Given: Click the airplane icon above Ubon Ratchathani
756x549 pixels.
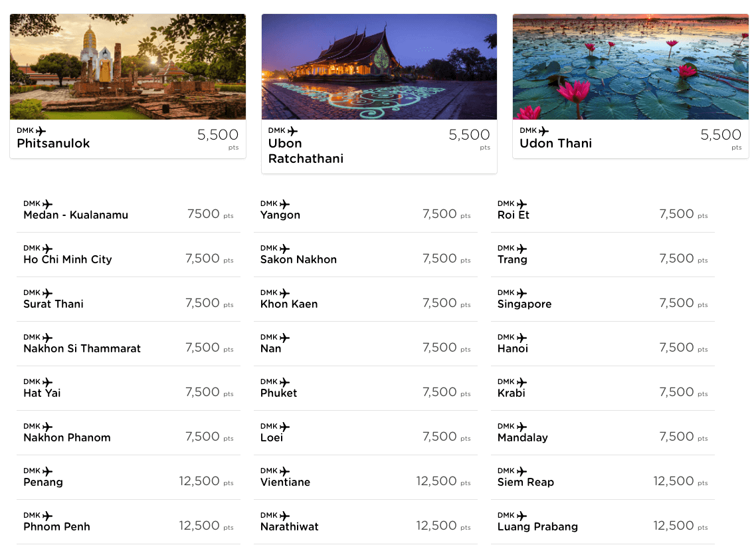Looking at the screenshot, I should [293, 131].
